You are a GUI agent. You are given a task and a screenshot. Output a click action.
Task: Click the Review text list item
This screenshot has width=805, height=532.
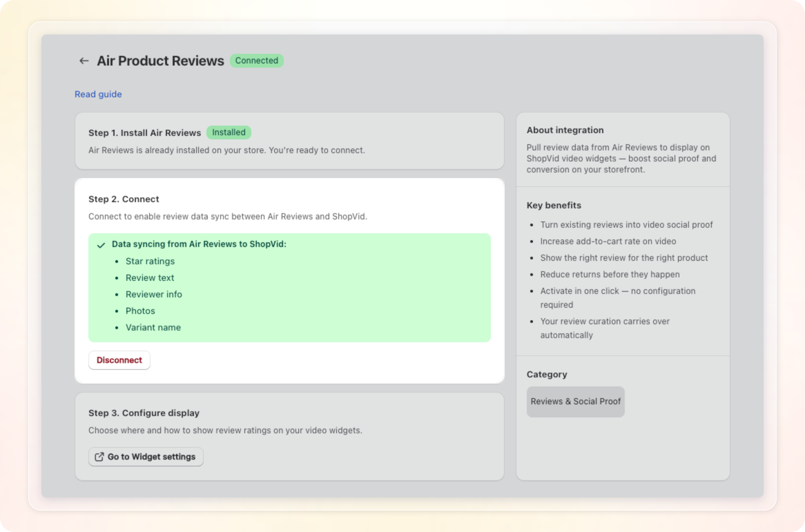150,278
